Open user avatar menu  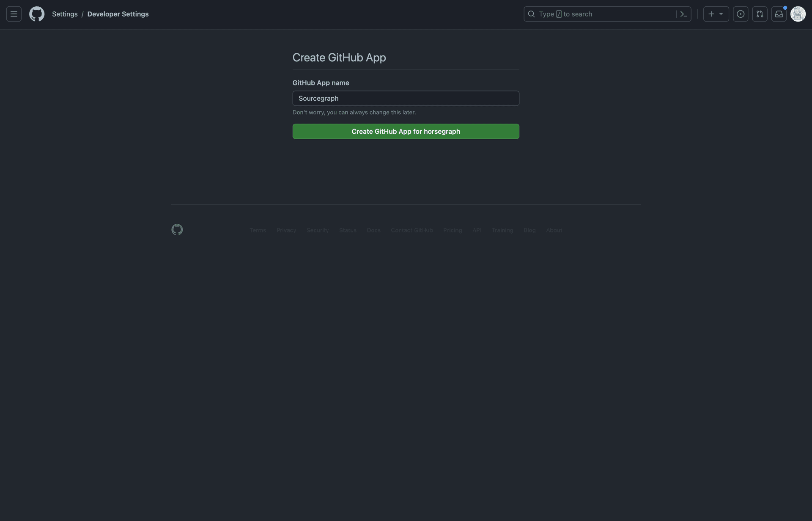(798, 14)
